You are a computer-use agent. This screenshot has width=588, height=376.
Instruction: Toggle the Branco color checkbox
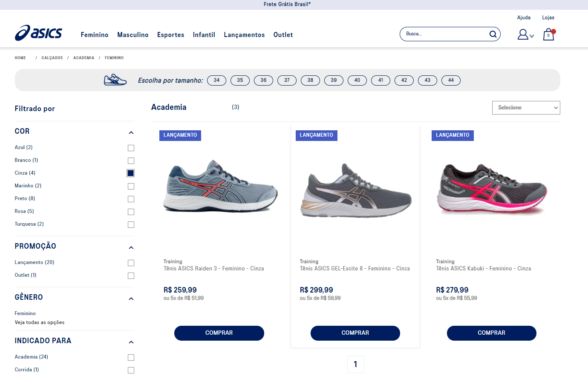(x=131, y=161)
